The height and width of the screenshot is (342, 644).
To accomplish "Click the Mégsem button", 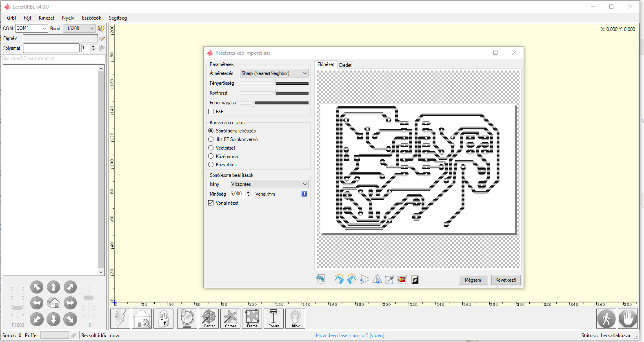I will (x=473, y=280).
